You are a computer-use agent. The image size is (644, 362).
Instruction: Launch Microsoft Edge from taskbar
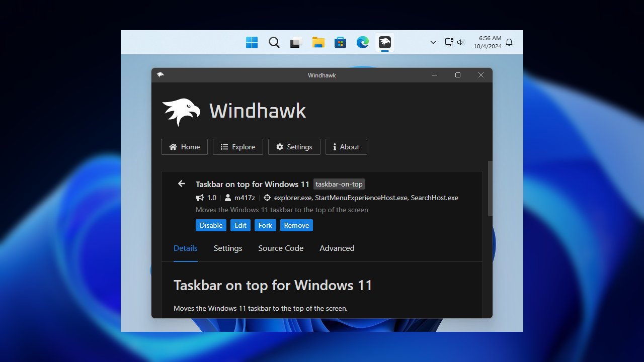tap(363, 43)
